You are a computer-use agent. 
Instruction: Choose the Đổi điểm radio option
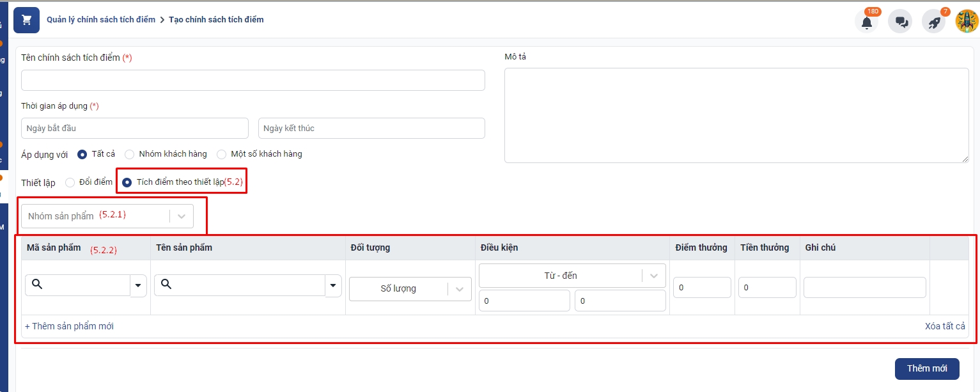tap(70, 183)
